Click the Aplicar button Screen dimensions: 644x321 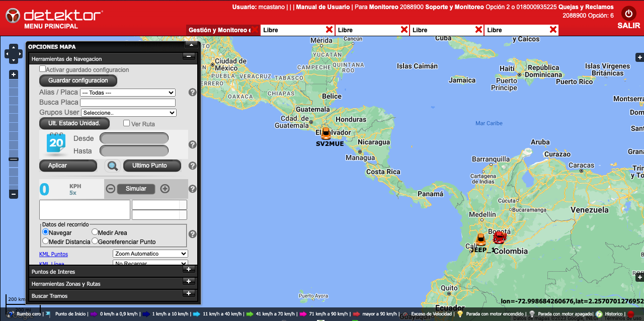(68, 166)
